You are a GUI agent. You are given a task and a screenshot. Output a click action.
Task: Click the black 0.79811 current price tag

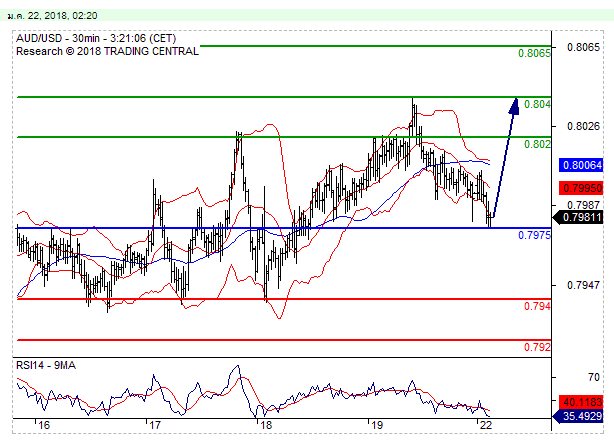tap(578, 217)
